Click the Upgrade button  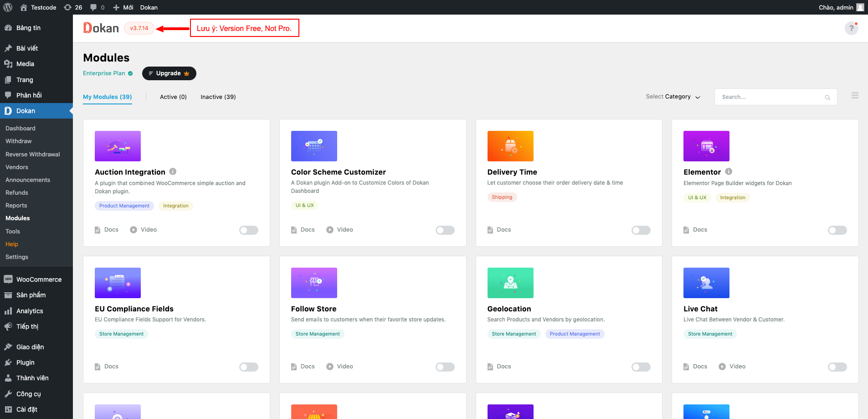[x=169, y=73]
